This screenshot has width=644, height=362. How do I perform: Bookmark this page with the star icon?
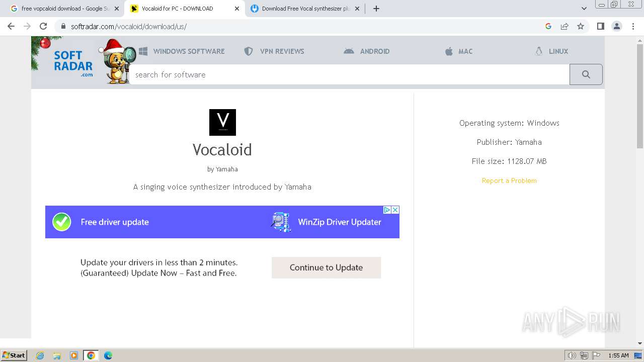pyautogui.click(x=581, y=26)
